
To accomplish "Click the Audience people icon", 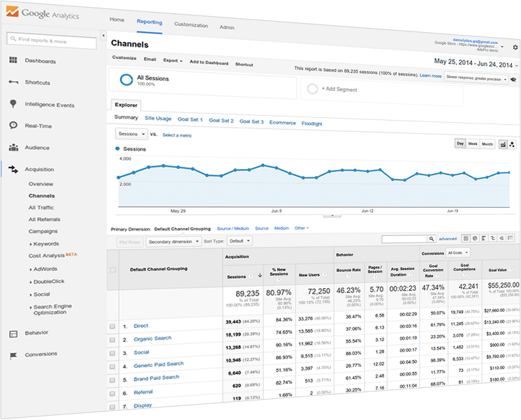I will pyautogui.click(x=13, y=148).
